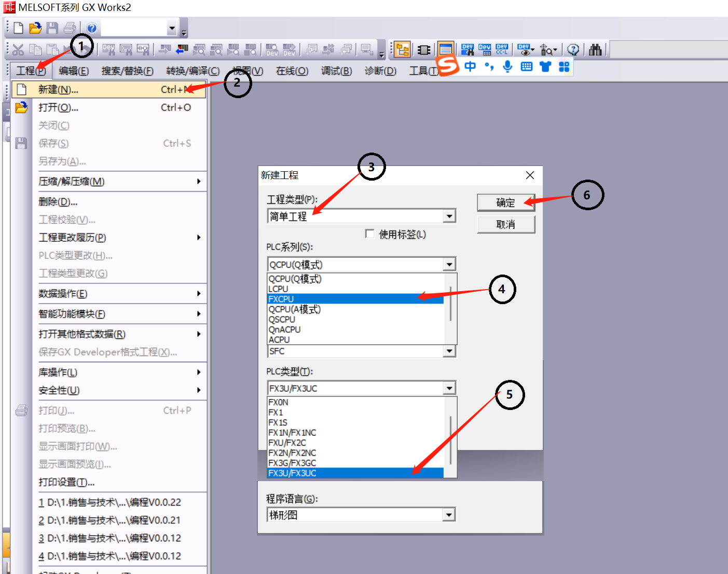
Task: Open the 程序语言 ladder dropdown
Action: [x=449, y=514]
